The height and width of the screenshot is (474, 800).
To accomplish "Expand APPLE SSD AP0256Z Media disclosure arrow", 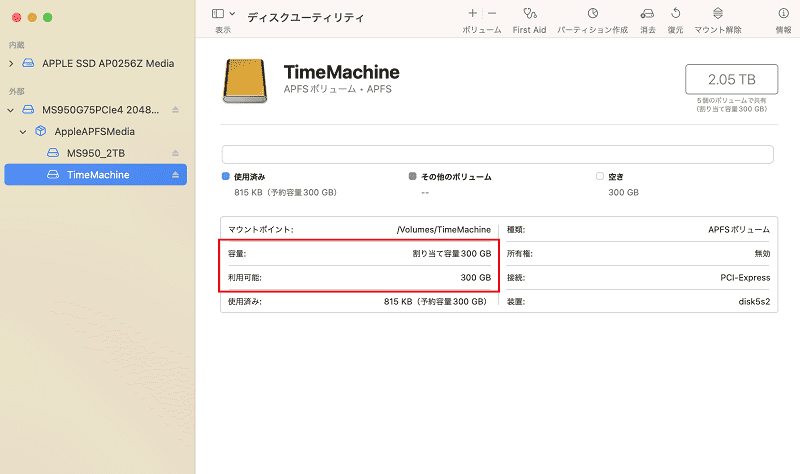I will 11,64.
